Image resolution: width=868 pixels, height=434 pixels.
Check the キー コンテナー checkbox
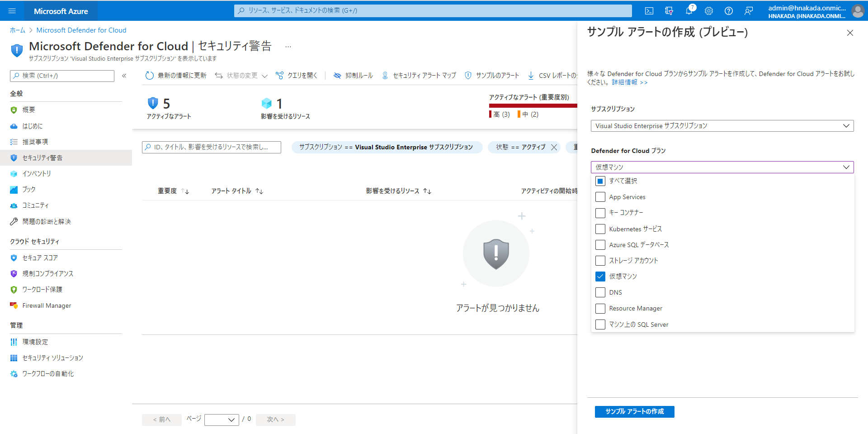(600, 213)
